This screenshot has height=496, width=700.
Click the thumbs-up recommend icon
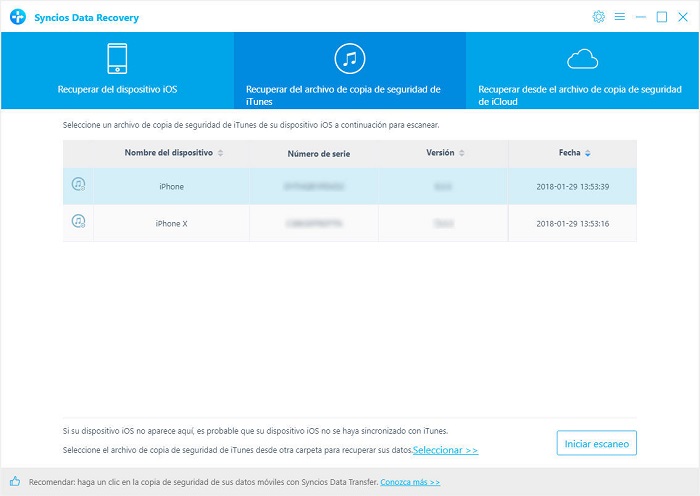click(15, 481)
